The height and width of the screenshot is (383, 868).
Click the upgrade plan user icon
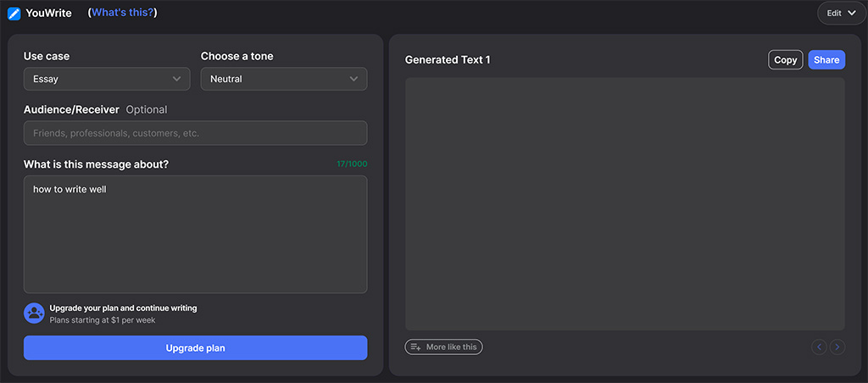34,314
